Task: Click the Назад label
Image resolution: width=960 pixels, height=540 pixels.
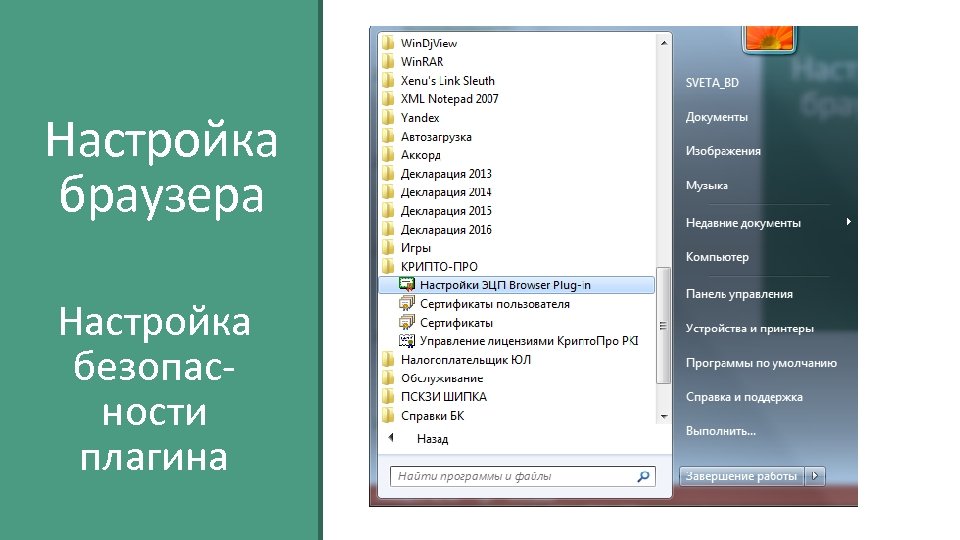Action: pos(432,439)
